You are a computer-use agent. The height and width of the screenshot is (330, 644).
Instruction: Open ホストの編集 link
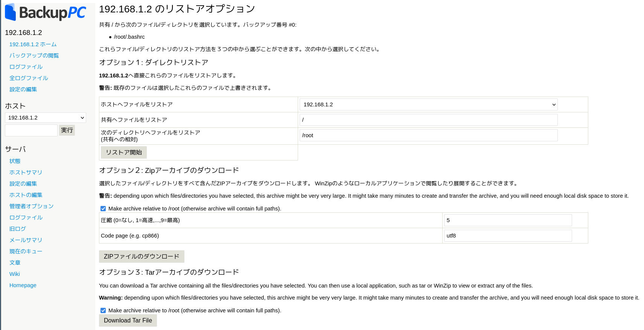click(26, 195)
